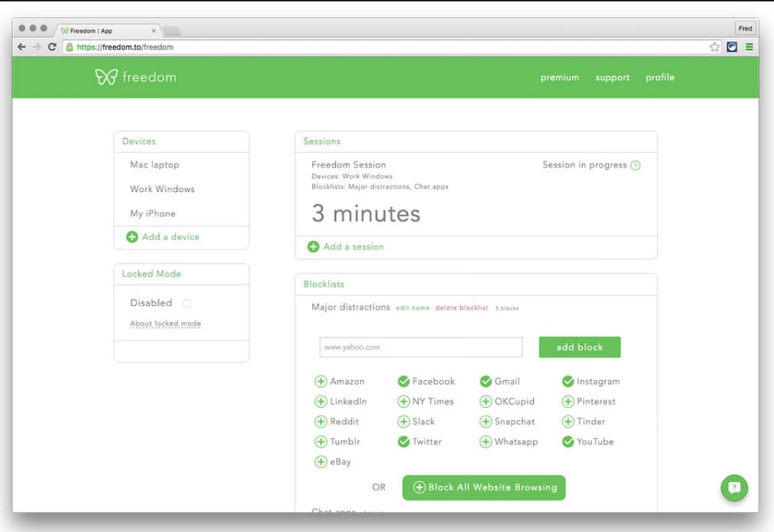The image size is (774, 532).
Task: Click the session in progress clock icon
Action: point(636,165)
